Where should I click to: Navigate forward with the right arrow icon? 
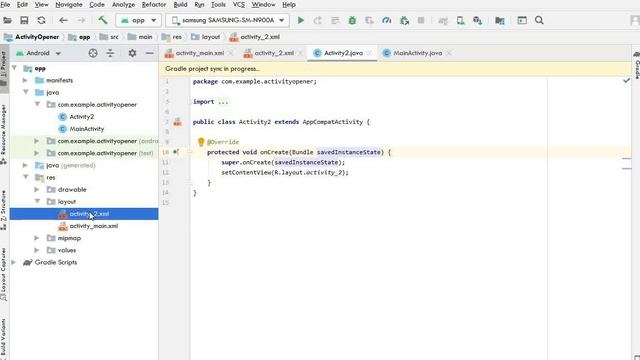[x=82, y=20]
